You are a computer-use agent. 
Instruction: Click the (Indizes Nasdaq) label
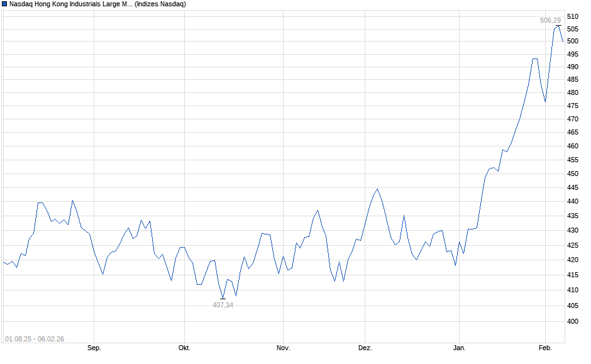coord(160,4)
